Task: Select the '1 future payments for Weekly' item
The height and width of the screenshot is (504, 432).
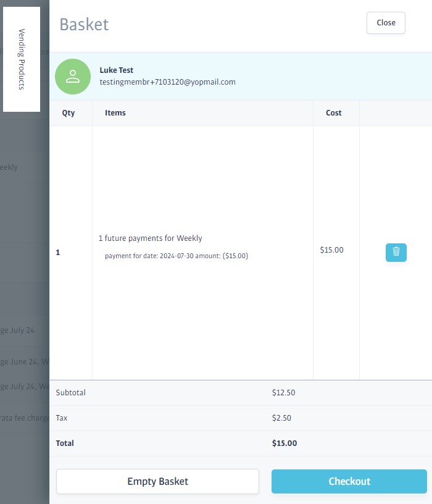Action: coord(151,238)
